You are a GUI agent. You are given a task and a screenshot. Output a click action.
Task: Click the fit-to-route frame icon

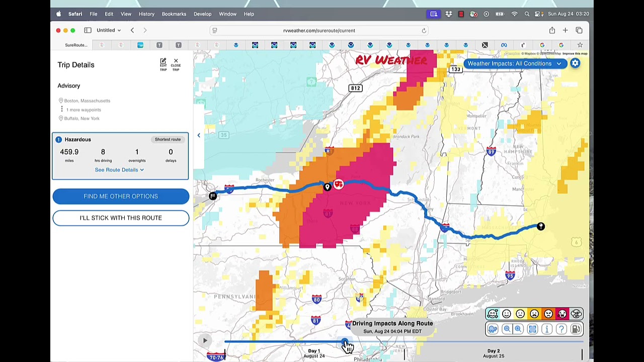(x=532, y=329)
